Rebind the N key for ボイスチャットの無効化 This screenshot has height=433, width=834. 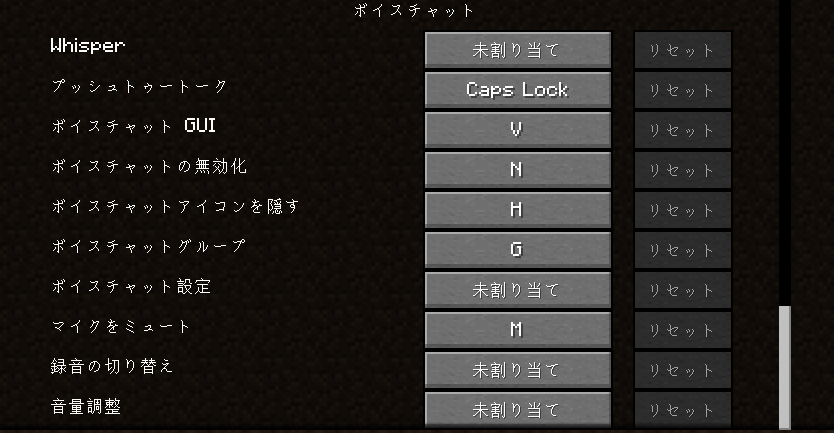(518, 170)
